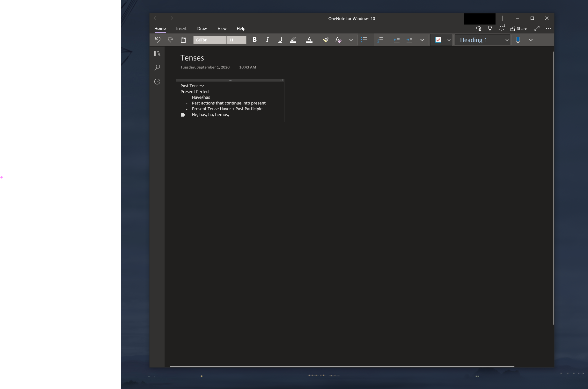Open the lightbulb tell-me feature
Image resolution: width=588 pixels, height=389 pixels.
490,28
